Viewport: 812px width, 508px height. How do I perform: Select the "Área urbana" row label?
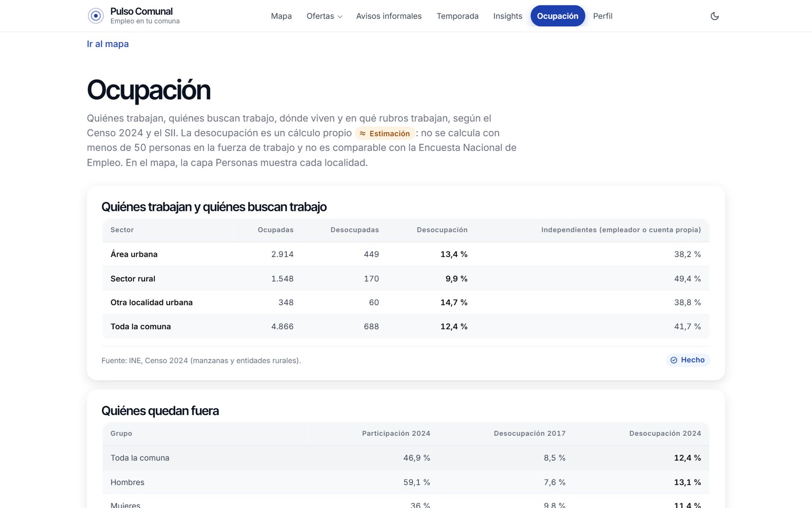(134, 254)
